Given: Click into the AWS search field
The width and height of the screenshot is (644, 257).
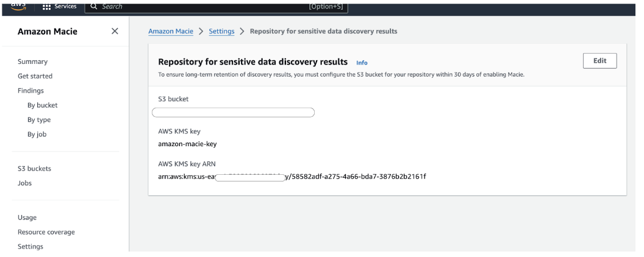Looking at the screenshot, I should click(216, 7).
